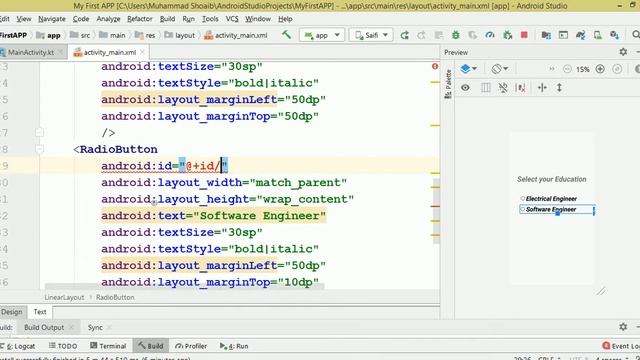Click the Build tool window button

click(151, 346)
